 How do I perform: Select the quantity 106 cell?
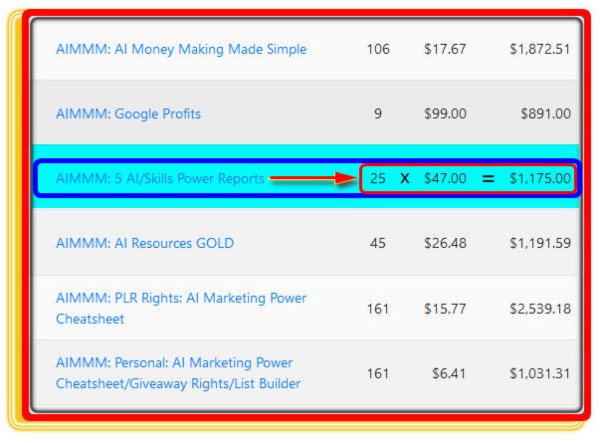point(378,49)
